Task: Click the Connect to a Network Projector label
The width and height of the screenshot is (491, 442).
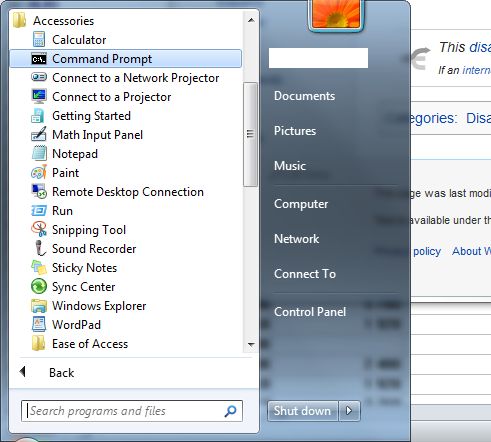Action: [x=136, y=78]
